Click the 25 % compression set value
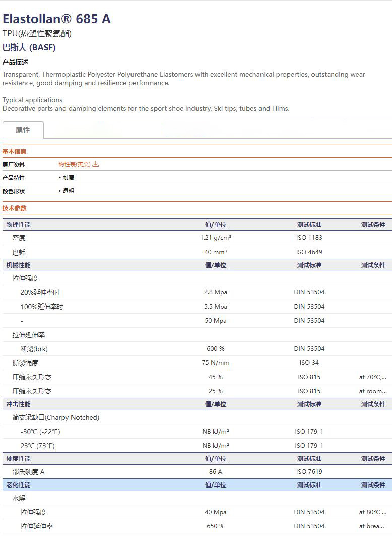Viewport: 392px width, 547px height. pos(216,391)
